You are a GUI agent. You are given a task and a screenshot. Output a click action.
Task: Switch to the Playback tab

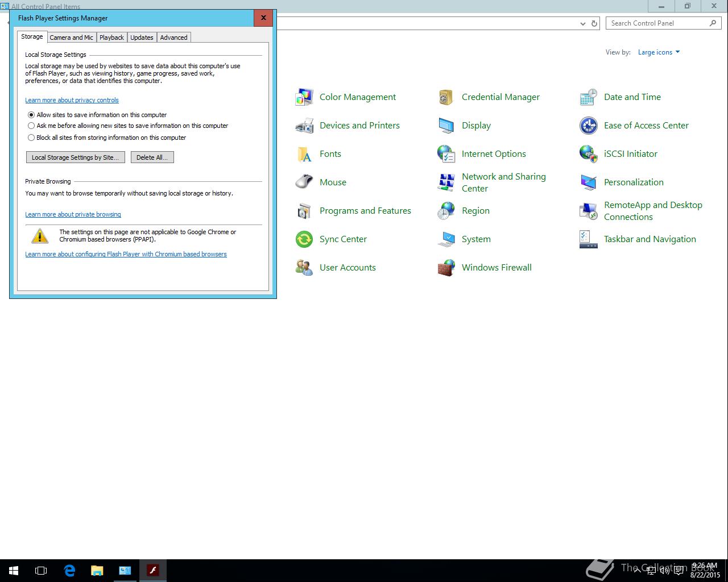click(x=111, y=38)
